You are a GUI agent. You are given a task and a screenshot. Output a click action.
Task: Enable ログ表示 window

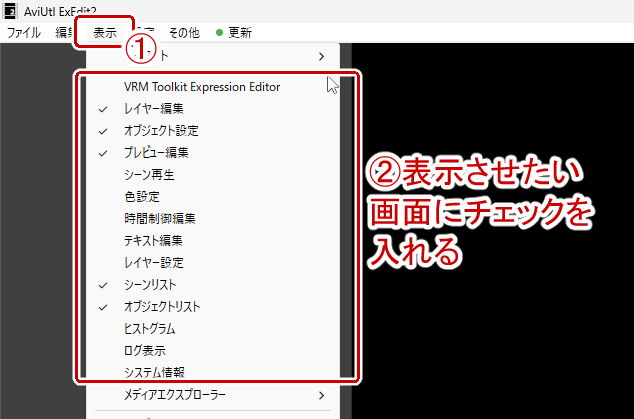(x=213, y=350)
